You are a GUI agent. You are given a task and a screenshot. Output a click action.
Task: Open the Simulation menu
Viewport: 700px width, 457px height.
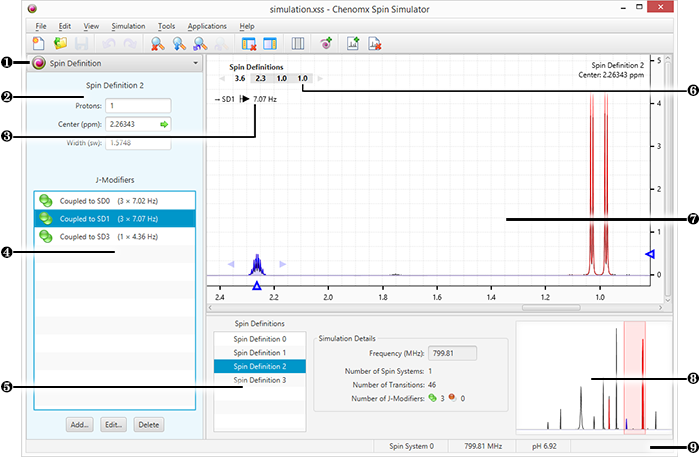[x=128, y=24]
